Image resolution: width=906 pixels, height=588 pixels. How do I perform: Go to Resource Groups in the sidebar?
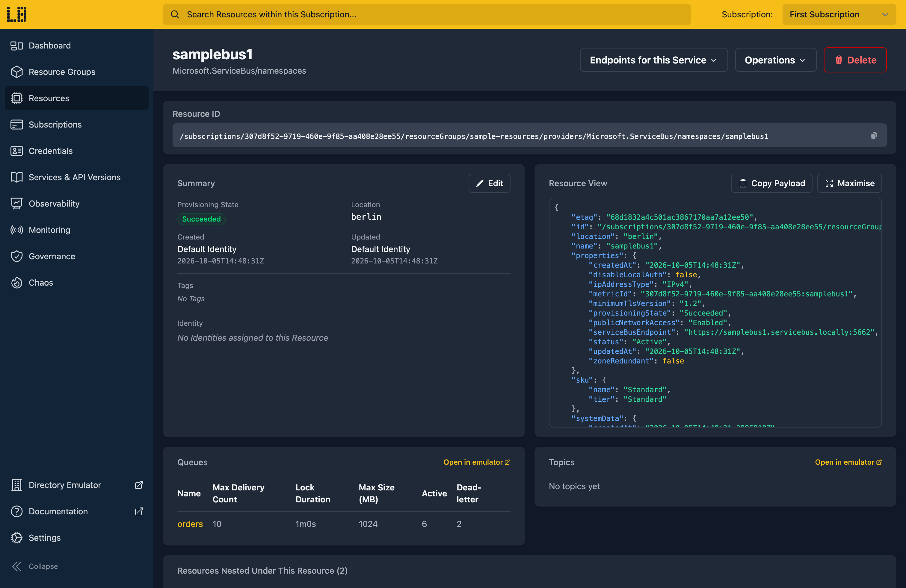tap(76, 72)
